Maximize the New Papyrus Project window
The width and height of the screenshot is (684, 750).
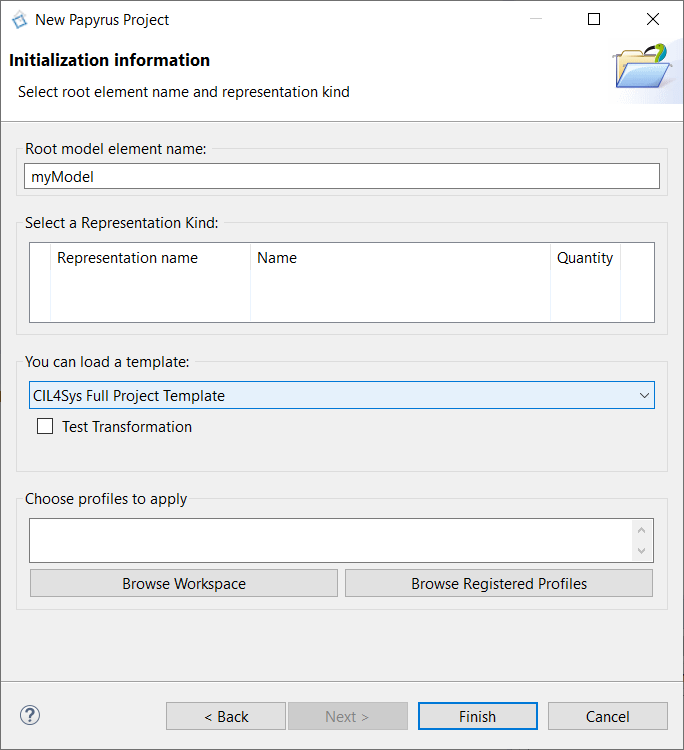pos(594,19)
